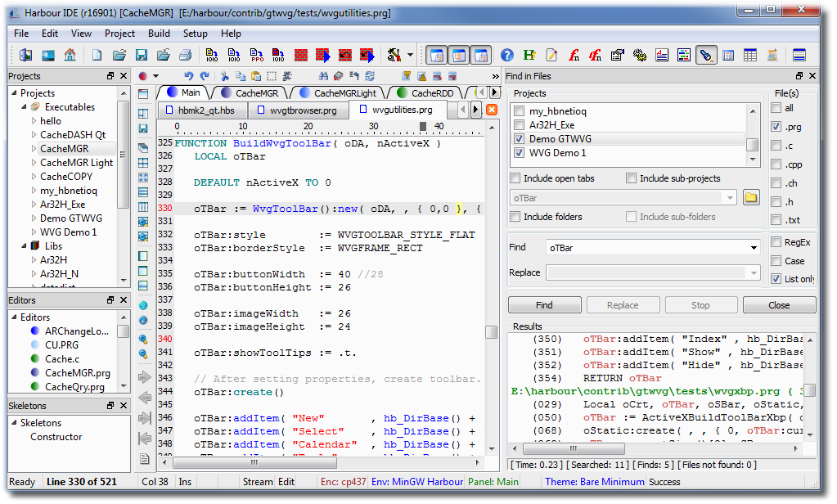The image size is (837, 504).
Task: Tick the Include open tabs checkbox
Action: pos(515,178)
